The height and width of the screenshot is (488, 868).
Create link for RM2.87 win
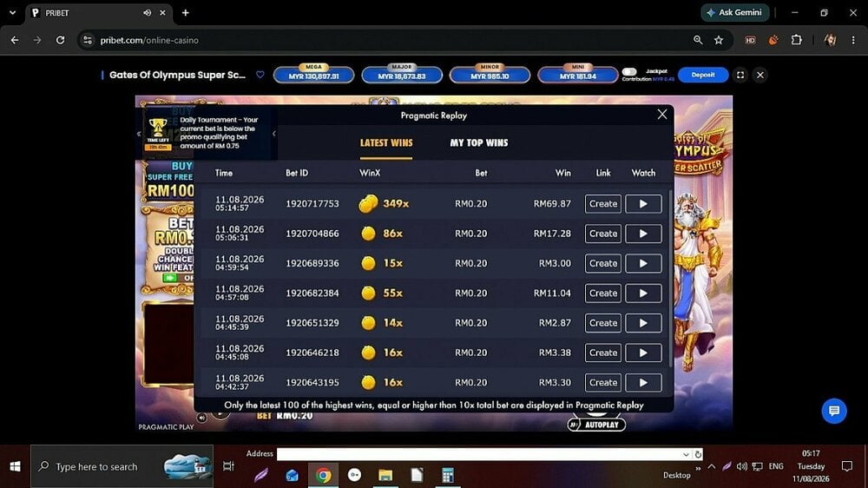tap(603, 323)
